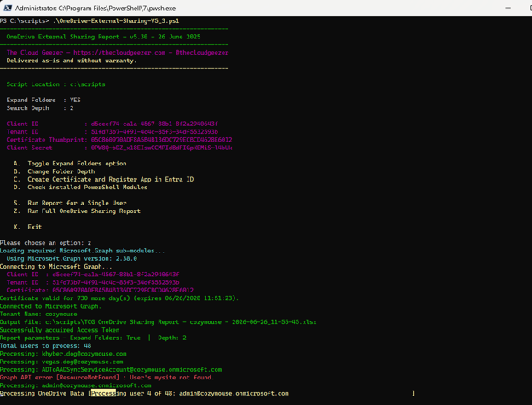Click 'Delivered as-is and without warranty.' line

click(72, 61)
